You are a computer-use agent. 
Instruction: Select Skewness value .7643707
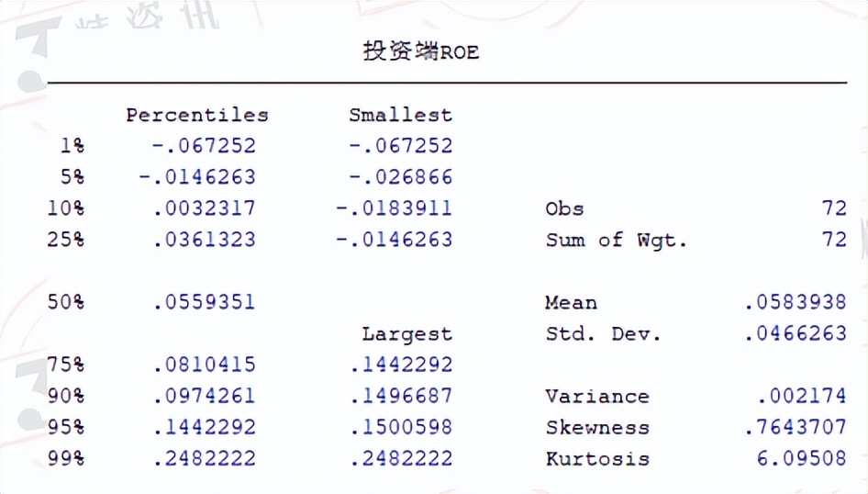[x=795, y=426]
